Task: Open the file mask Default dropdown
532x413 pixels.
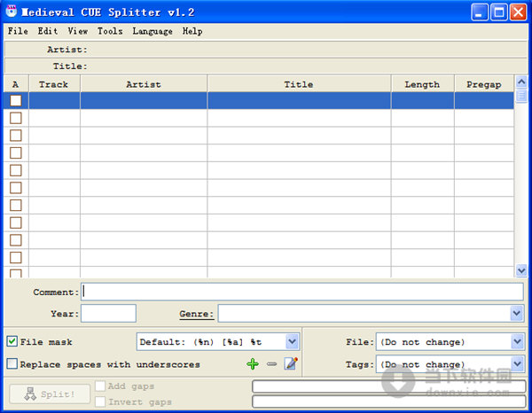Action: tap(292, 341)
